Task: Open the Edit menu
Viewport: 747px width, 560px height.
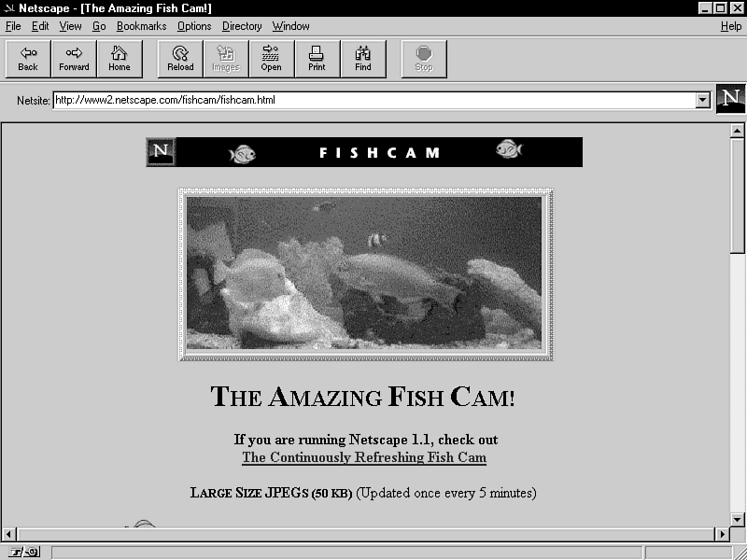Action: click(40, 26)
